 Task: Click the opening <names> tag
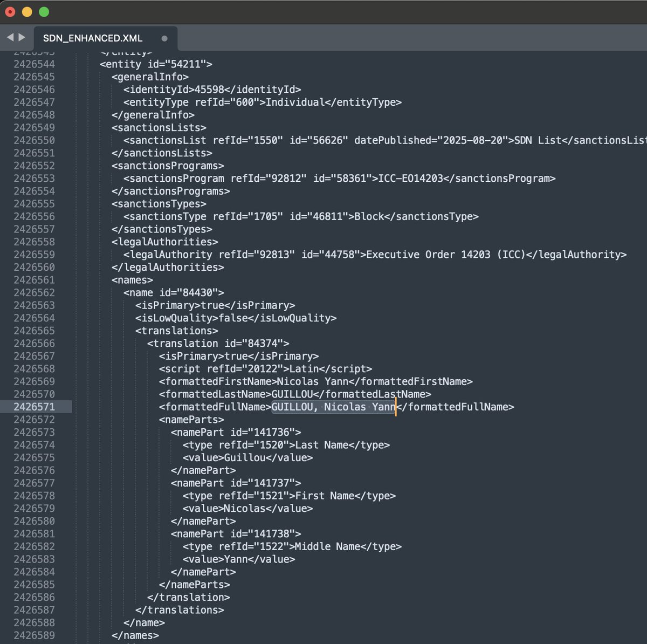(x=133, y=280)
